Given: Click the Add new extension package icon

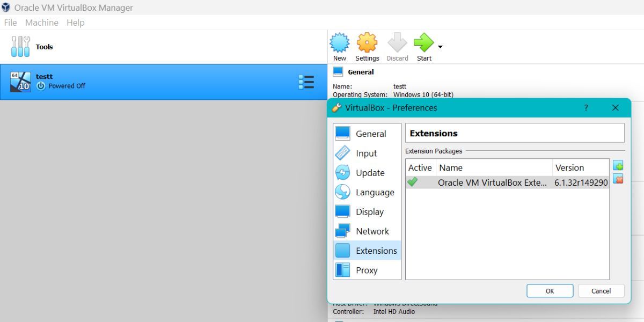Looking at the screenshot, I should [x=618, y=165].
